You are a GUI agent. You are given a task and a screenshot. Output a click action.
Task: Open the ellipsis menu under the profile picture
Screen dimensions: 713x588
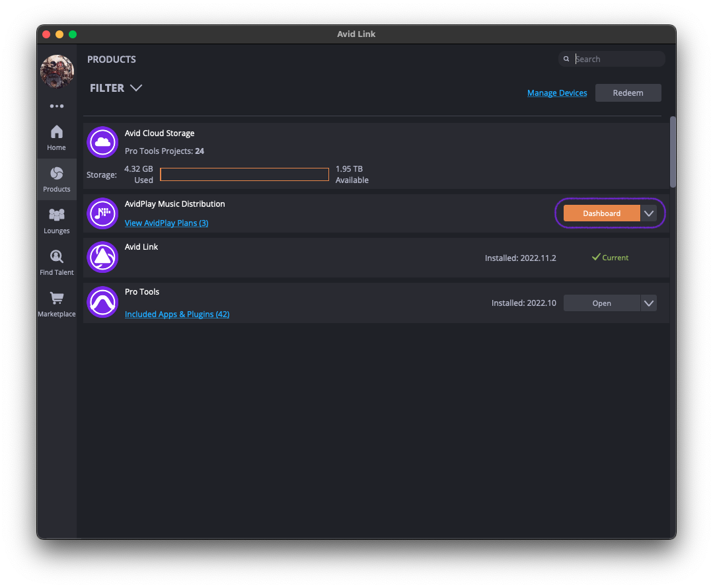(56, 106)
